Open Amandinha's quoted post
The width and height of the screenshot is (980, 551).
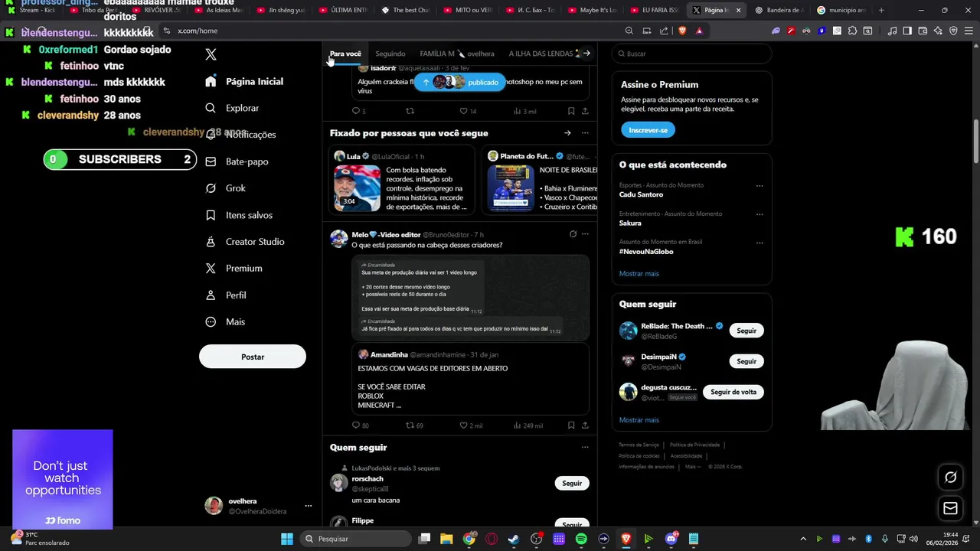470,379
